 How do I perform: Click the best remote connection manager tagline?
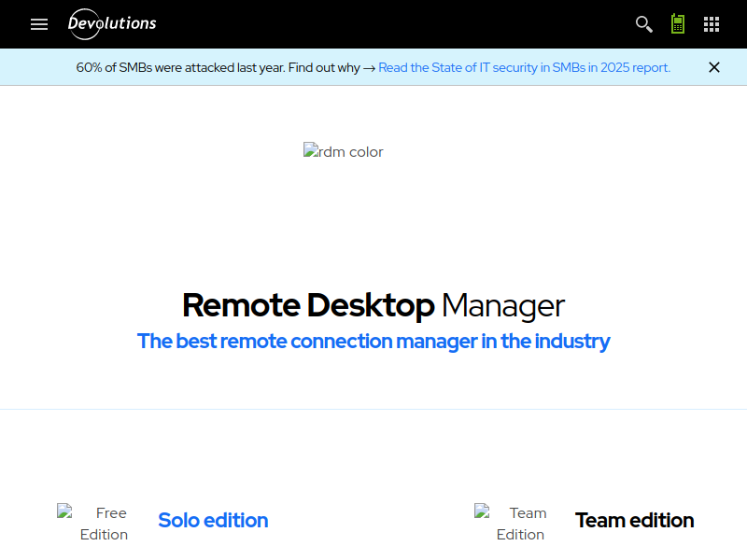[373, 342]
